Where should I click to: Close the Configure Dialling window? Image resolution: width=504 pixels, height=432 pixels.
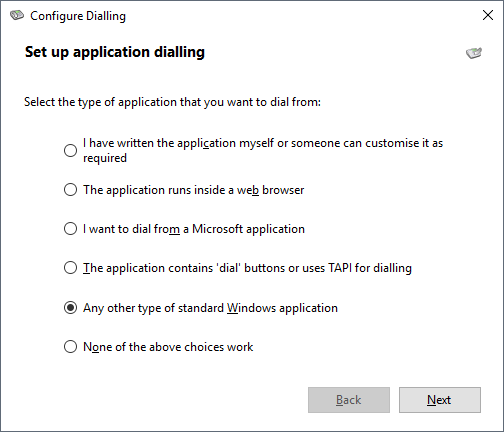click(488, 15)
